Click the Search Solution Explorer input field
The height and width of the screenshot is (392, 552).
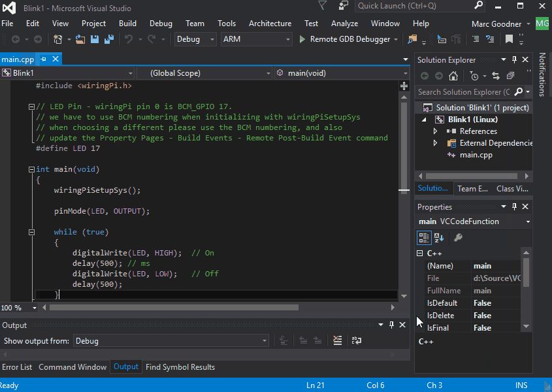[464, 92]
